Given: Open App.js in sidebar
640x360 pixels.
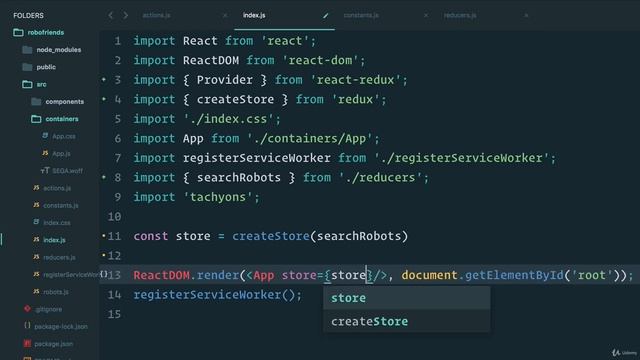Looking at the screenshot, I should pos(61,153).
